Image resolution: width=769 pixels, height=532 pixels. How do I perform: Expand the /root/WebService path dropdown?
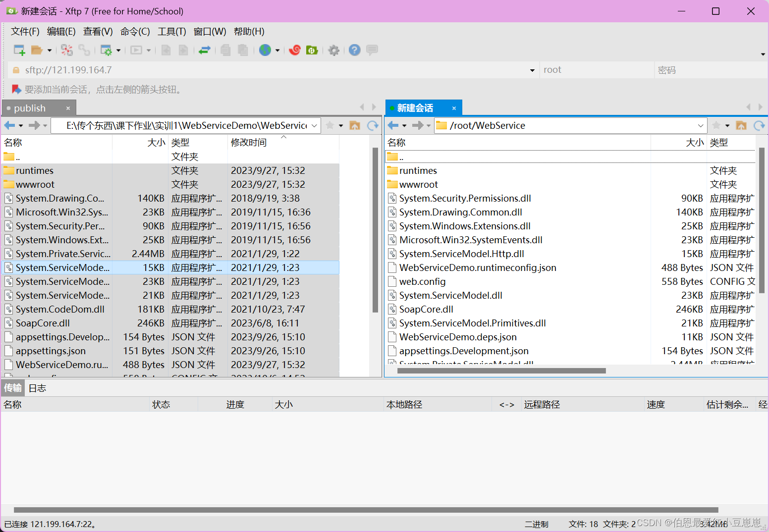pos(700,125)
